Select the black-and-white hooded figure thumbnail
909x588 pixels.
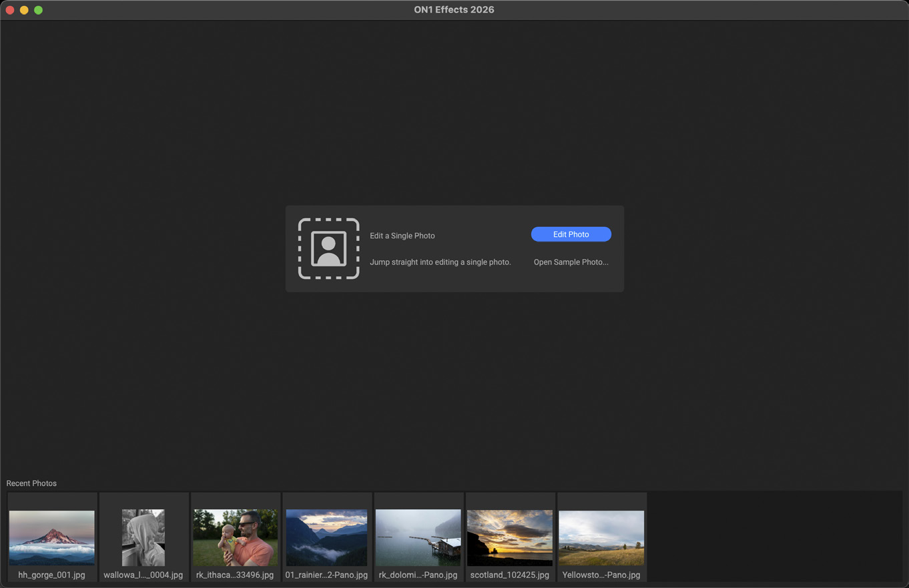pyautogui.click(x=143, y=538)
